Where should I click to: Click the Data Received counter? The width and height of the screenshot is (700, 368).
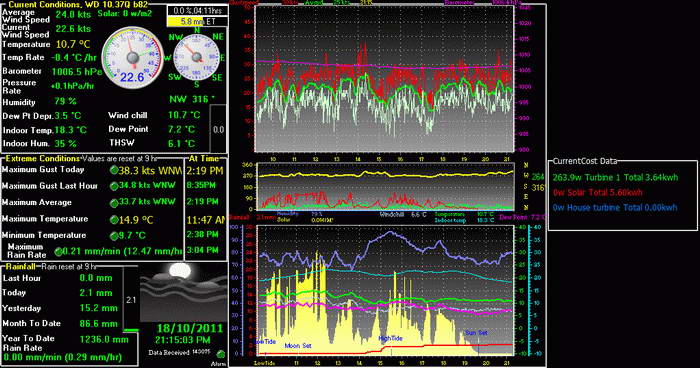tap(179, 353)
